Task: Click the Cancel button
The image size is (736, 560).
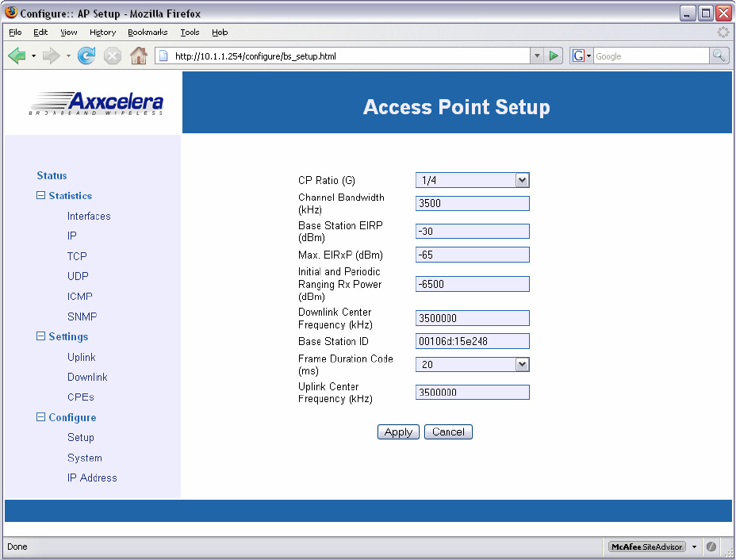Action: point(448,432)
